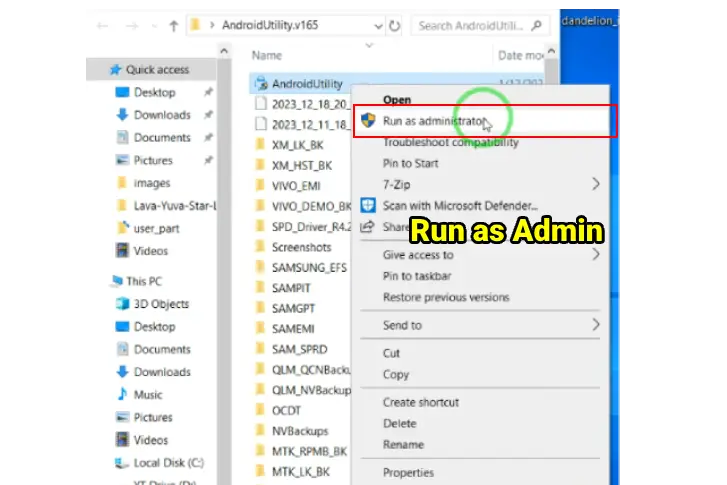Refresh the AndroidUtility.v165 folder
The width and height of the screenshot is (727, 485).
click(395, 26)
